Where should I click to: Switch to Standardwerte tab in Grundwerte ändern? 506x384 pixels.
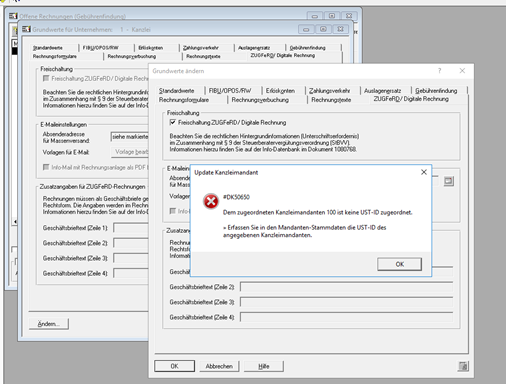[x=177, y=91]
